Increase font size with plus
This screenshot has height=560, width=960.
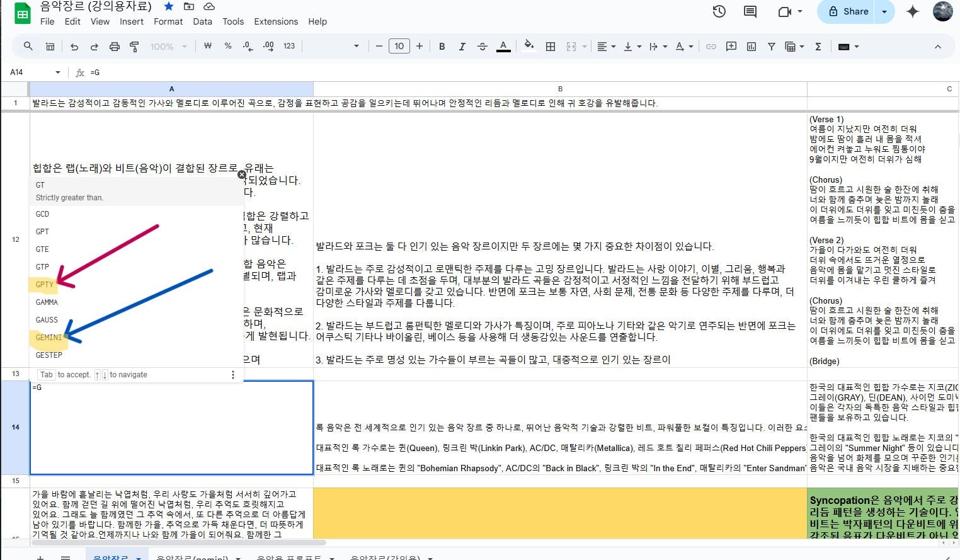(x=420, y=46)
